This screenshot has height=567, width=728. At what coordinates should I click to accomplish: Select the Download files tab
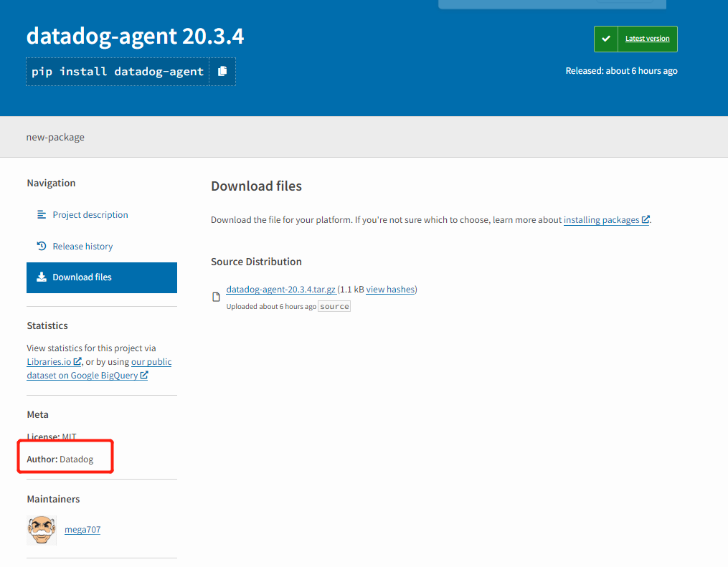pos(102,277)
